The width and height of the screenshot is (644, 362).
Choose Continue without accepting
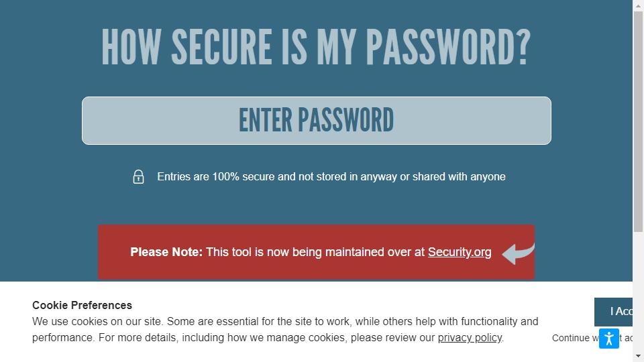click(592, 338)
